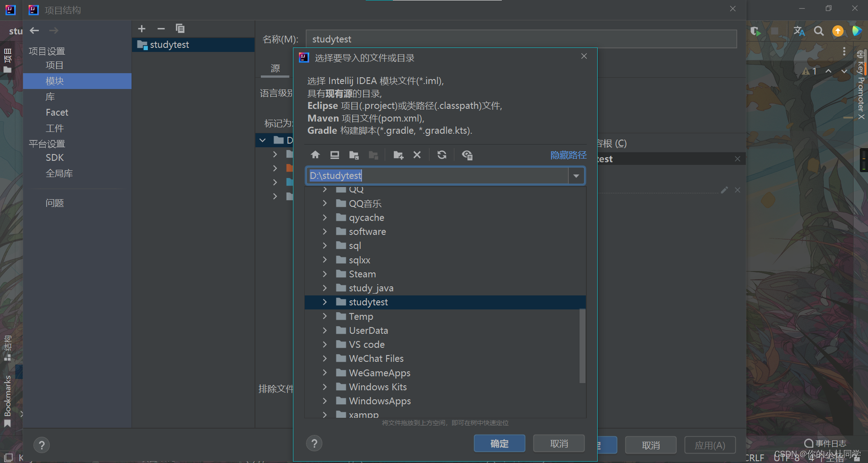This screenshot has height=463, width=868.
Task: Confirm import with the 确定 button
Action: pos(499,443)
